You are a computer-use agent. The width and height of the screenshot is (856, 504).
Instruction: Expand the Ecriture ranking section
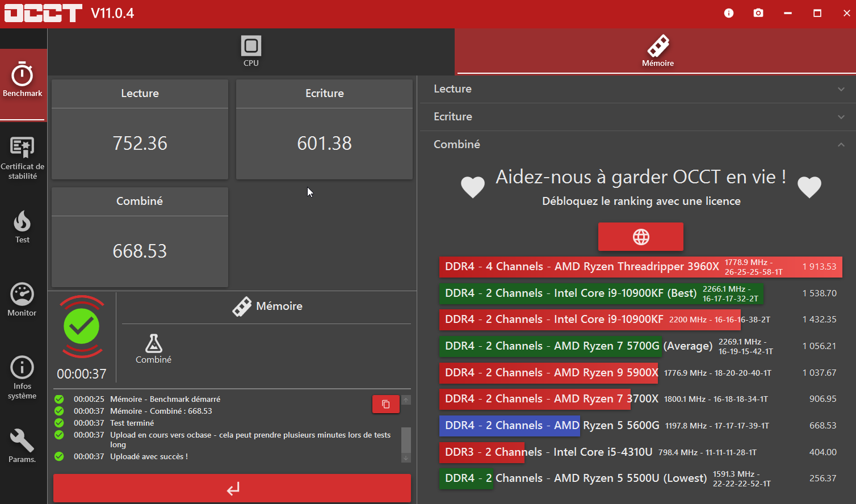point(638,117)
